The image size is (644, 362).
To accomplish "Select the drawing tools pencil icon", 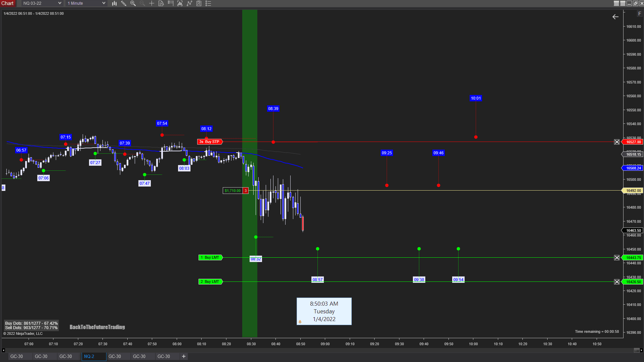I will [124, 3].
